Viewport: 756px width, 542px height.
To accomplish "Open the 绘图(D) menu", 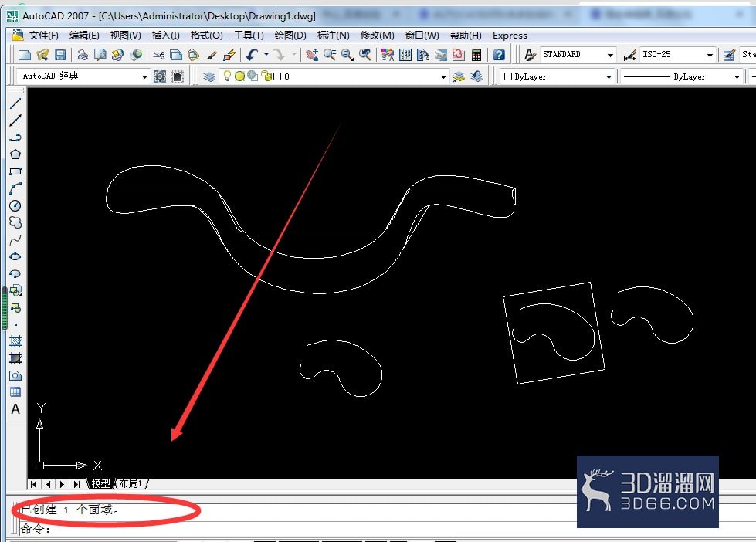I will [290, 36].
